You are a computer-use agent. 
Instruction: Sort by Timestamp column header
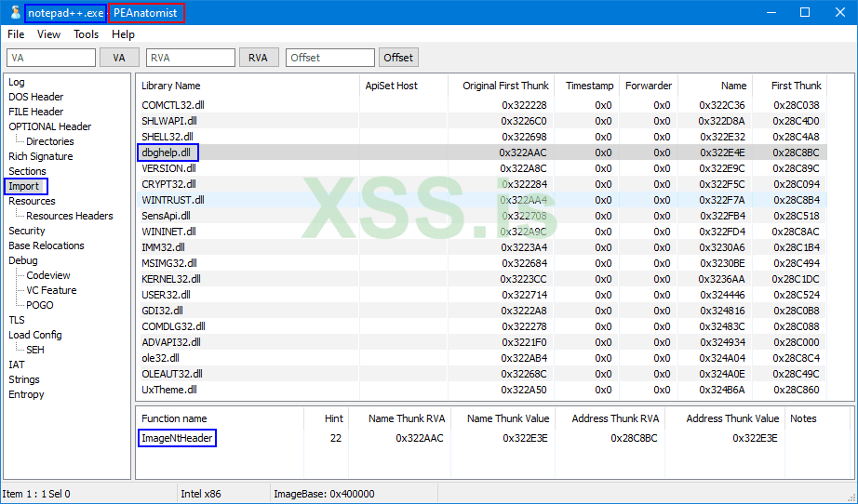pyautogui.click(x=586, y=86)
